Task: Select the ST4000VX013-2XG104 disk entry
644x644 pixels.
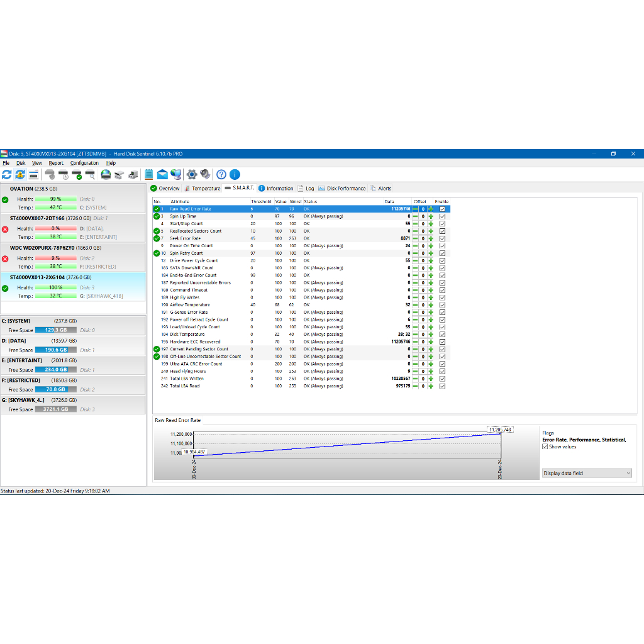Action: point(73,287)
